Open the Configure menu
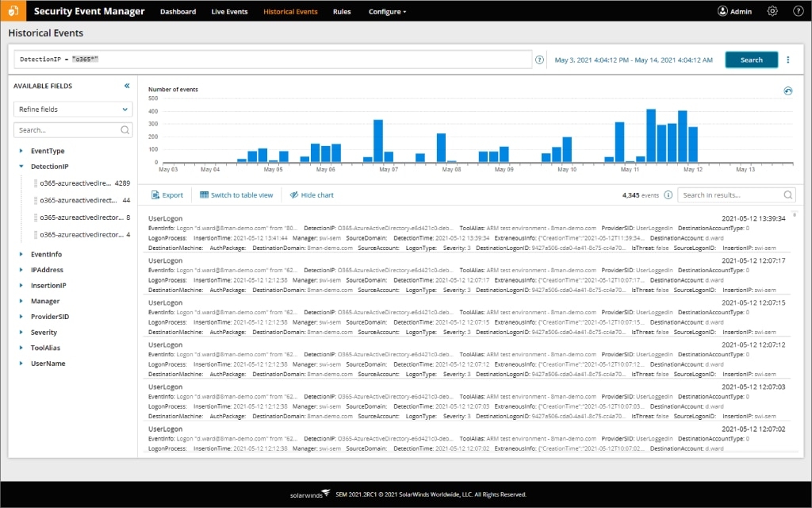 [387, 11]
